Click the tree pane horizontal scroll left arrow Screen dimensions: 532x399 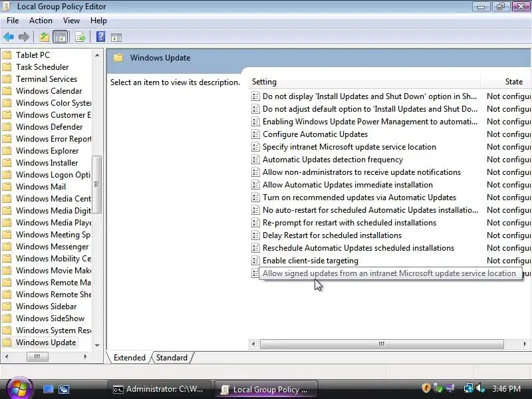[7, 356]
